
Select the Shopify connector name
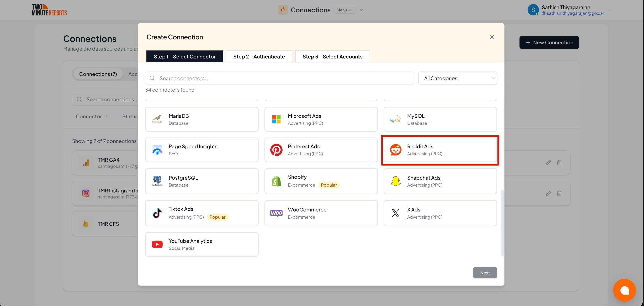pyautogui.click(x=297, y=177)
